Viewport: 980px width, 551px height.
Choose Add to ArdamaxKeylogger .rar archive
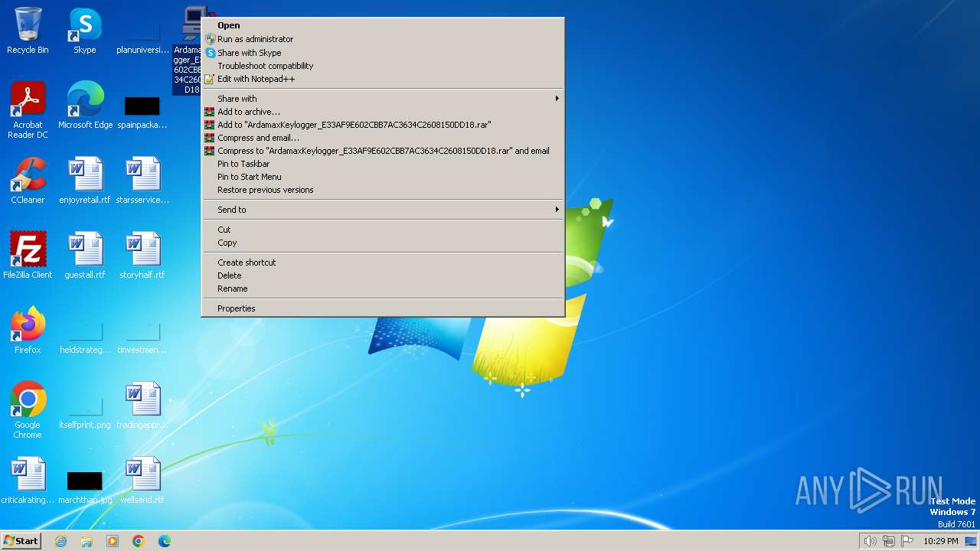pyautogui.click(x=383, y=125)
